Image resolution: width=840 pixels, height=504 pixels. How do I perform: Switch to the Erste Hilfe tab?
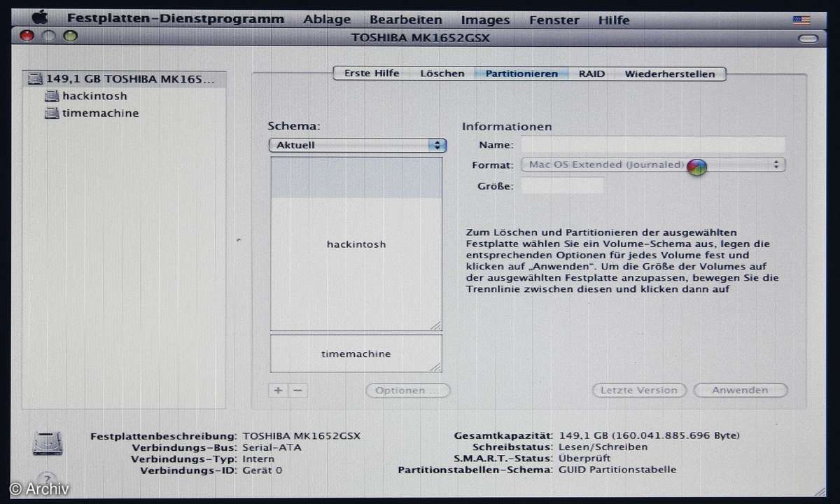click(x=372, y=73)
